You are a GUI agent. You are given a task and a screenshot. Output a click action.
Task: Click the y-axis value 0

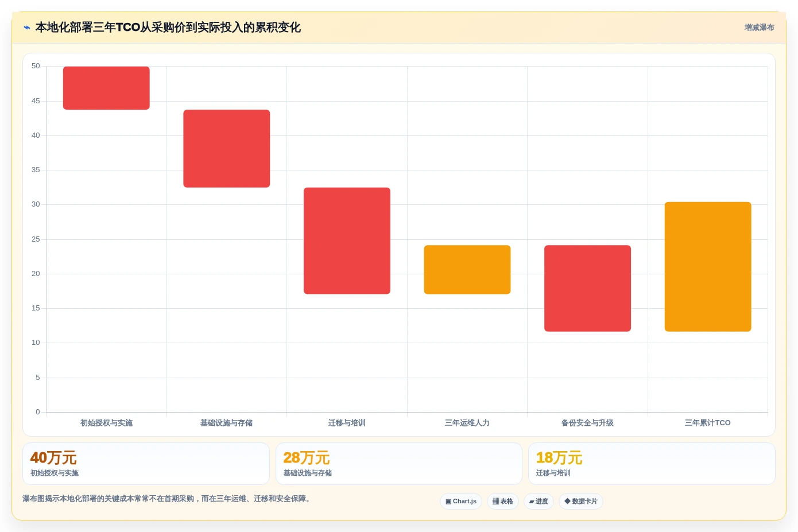click(x=38, y=412)
